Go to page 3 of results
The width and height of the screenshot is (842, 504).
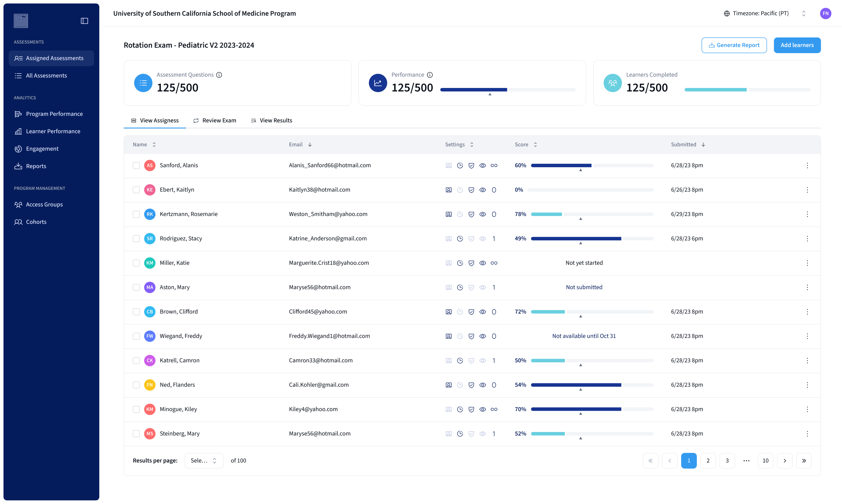tap(727, 460)
